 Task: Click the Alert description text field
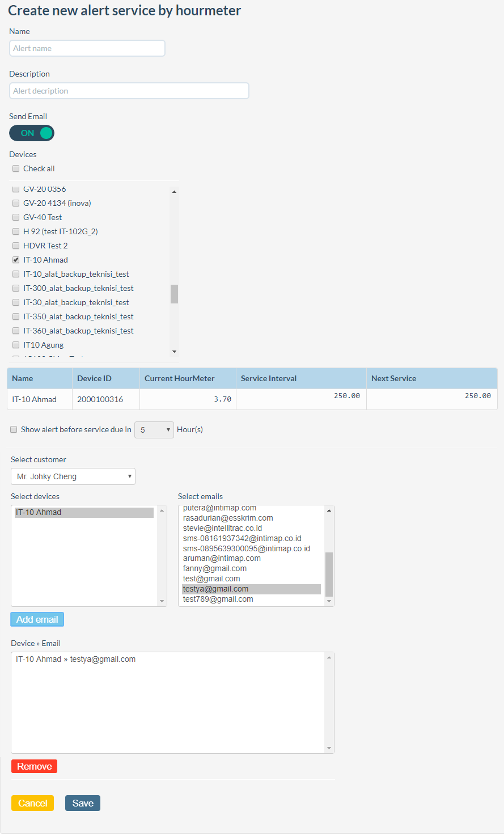click(x=129, y=91)
